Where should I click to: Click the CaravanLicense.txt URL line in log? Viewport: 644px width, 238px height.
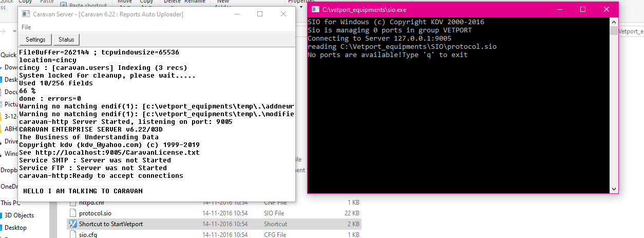pos(109,153)
